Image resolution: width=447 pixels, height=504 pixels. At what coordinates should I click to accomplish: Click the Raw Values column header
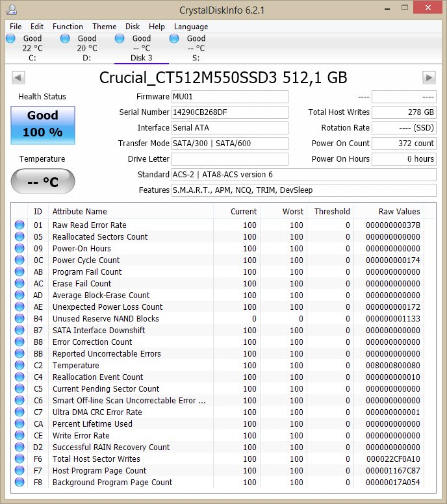[x=389, y=212]
